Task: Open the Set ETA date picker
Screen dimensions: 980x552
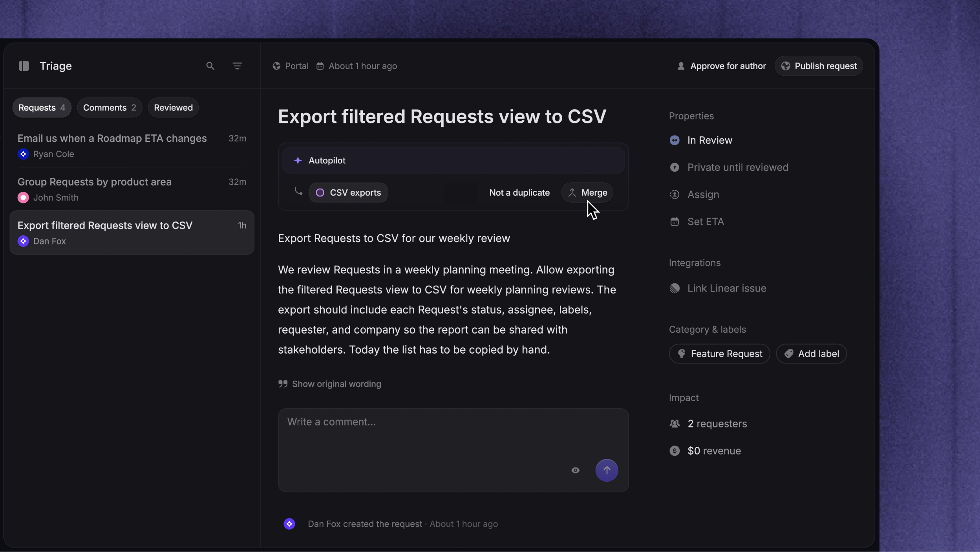Action: tap(697, 222)
